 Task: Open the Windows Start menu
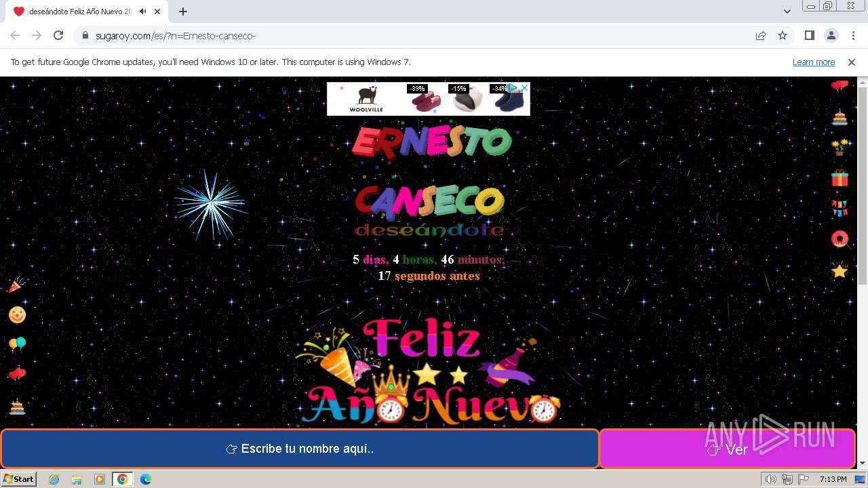pyautogui.click(x=18, y=479)
